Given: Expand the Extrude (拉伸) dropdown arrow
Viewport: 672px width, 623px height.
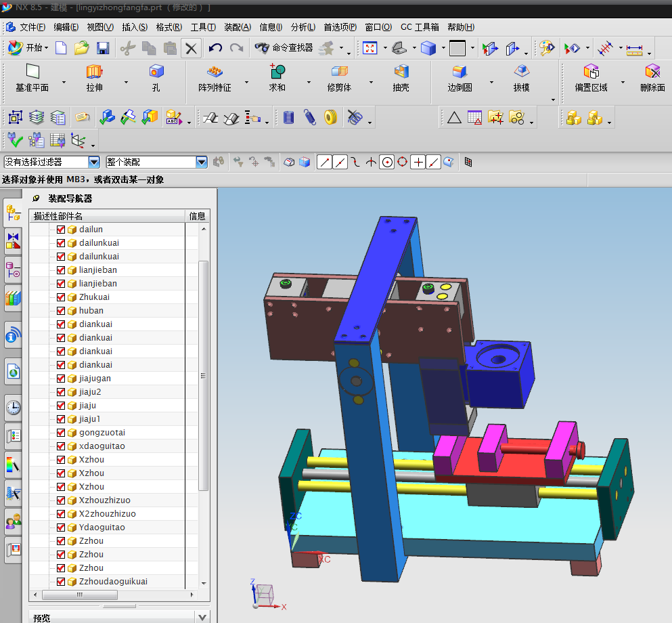Looking at the screenshot, I should click(x=126, y=82).
